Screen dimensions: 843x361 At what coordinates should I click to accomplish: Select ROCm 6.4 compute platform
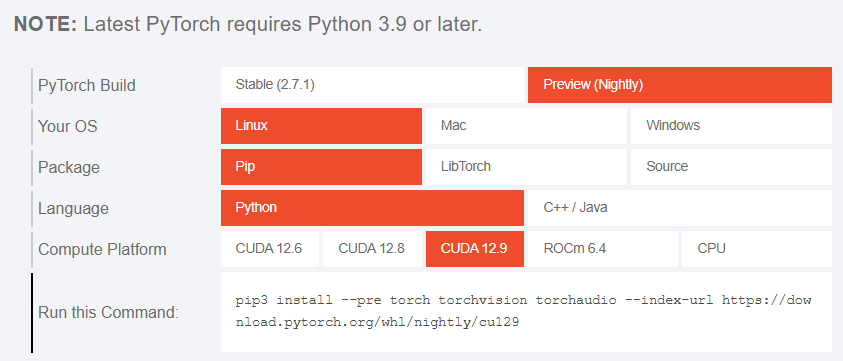603,249
